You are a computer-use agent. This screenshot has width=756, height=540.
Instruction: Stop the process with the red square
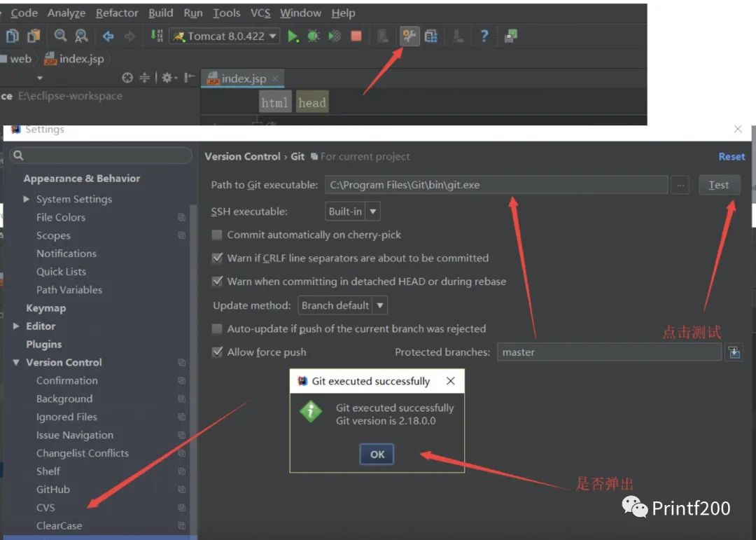356,36
